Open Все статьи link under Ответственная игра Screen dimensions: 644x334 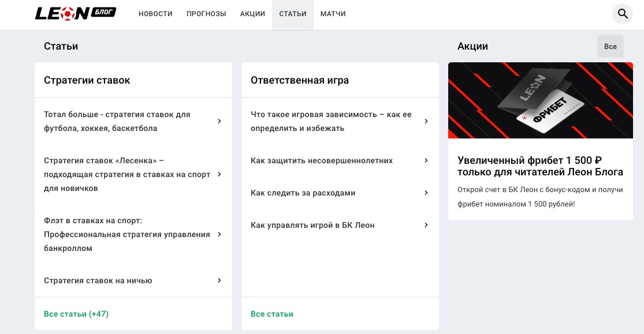click(272, 314)
